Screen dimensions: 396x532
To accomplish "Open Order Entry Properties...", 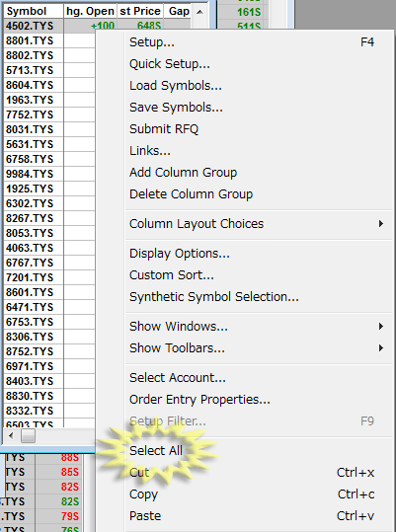I will point(199,400).
